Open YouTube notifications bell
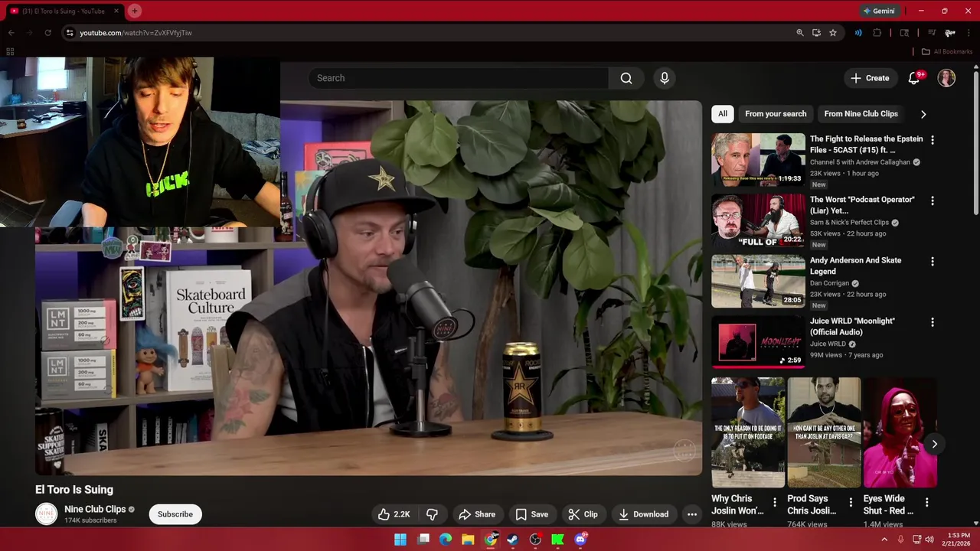Screen dimensions: 980x551 (x=913, y=78)
